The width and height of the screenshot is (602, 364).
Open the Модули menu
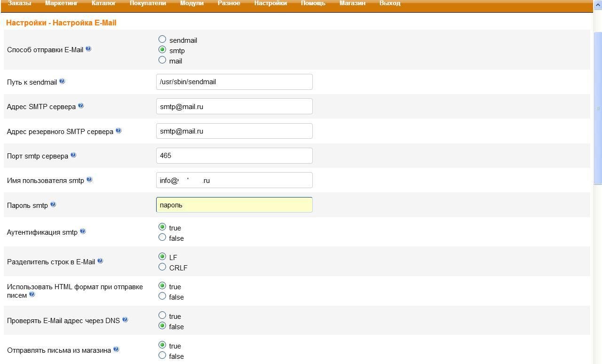[191, 3]
